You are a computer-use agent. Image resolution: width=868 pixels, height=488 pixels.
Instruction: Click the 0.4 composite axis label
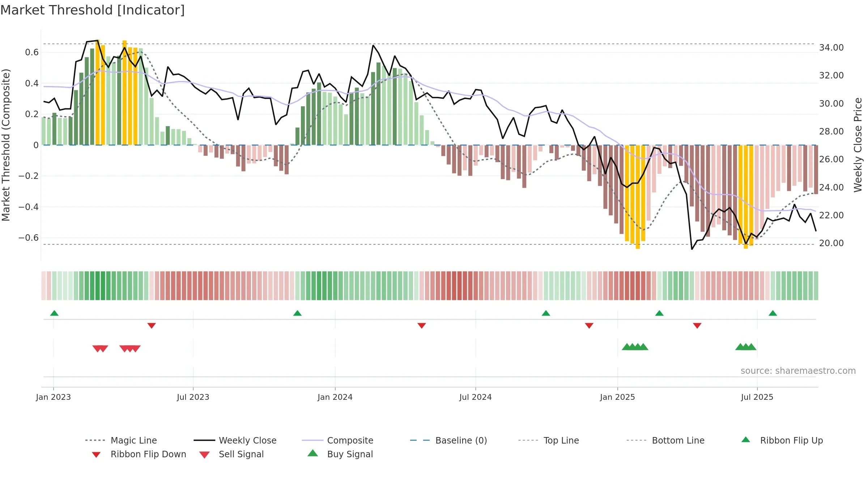coord(32,84)
